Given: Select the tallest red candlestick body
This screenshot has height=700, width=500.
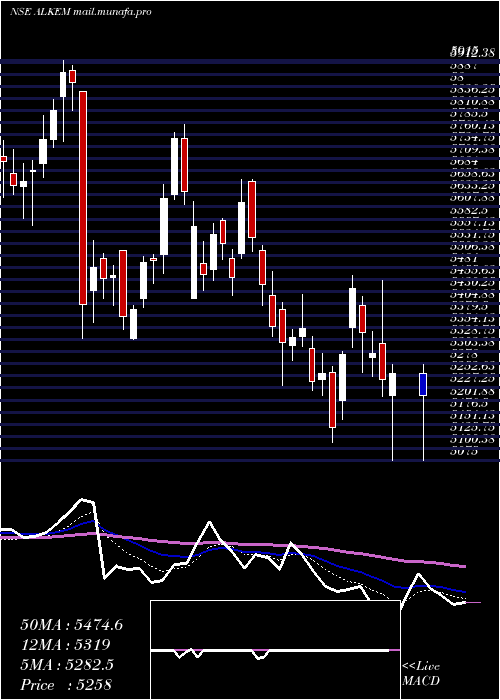Looking at the screenshot, I should 83,198.
